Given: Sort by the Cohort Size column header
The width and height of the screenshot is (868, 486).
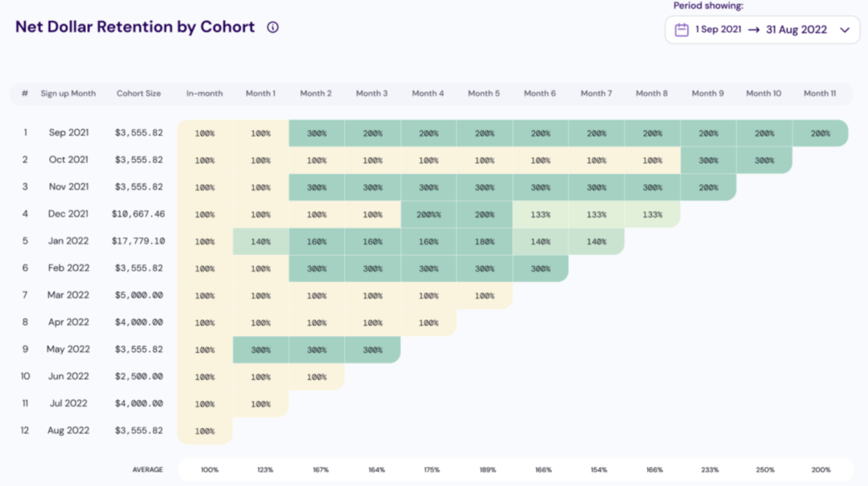Looking at the screenshot, I should (x=138, y=93).
